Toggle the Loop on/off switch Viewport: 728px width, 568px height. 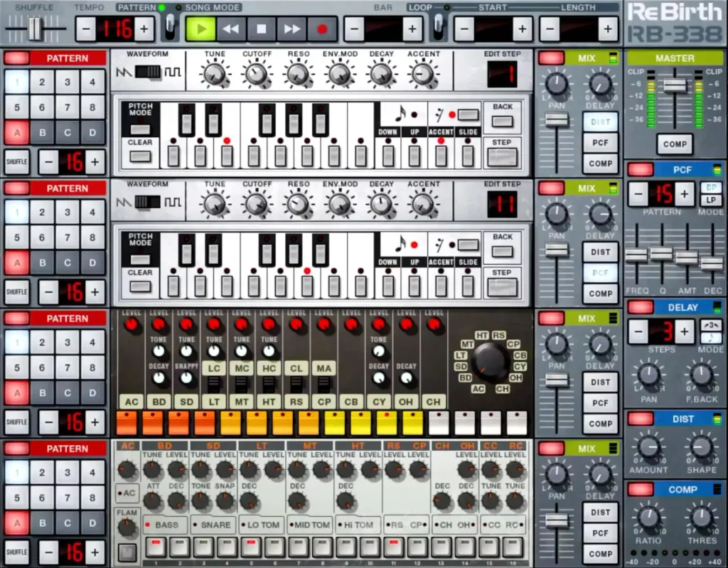(438, 26)
